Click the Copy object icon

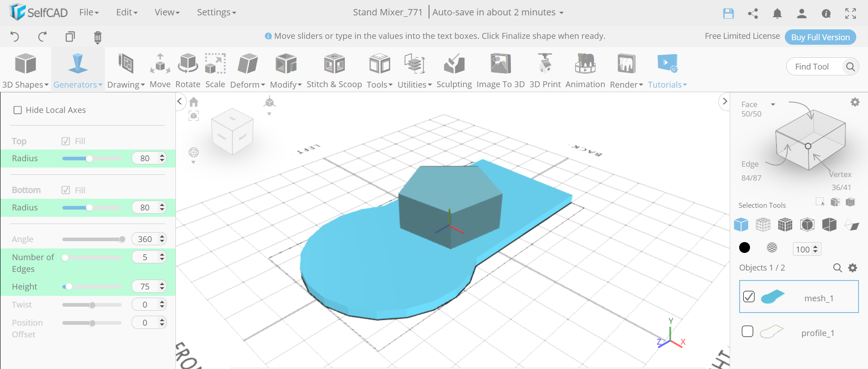[x=70, y=37]
